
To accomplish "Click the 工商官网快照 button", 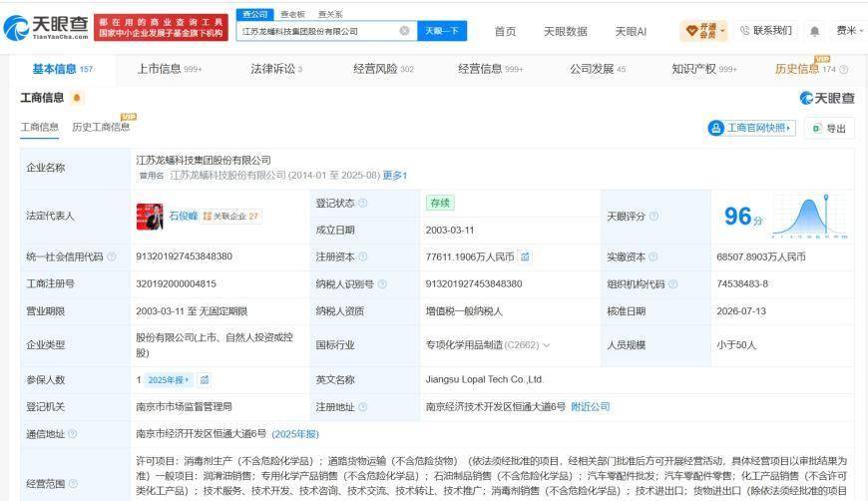I will click(751, 129).
